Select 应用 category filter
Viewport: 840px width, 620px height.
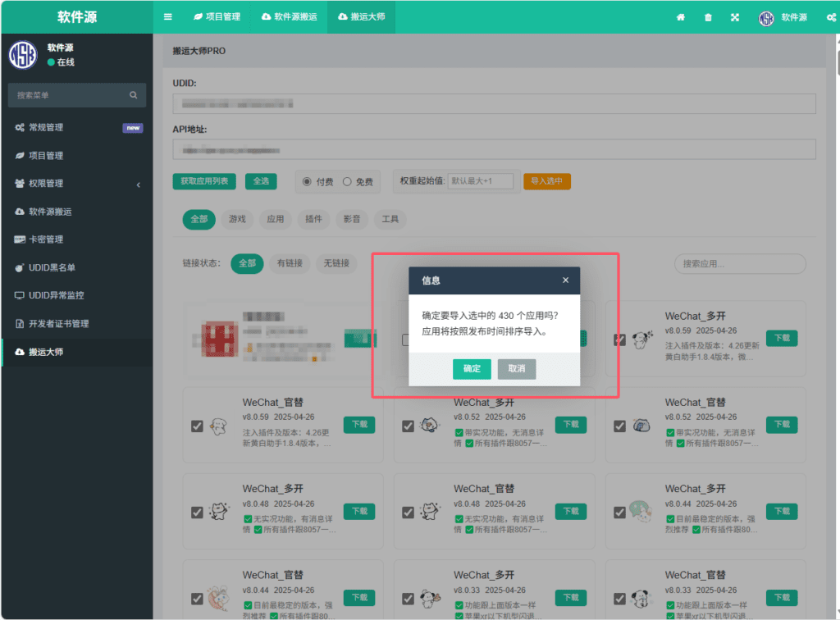[x=276, y=219]
